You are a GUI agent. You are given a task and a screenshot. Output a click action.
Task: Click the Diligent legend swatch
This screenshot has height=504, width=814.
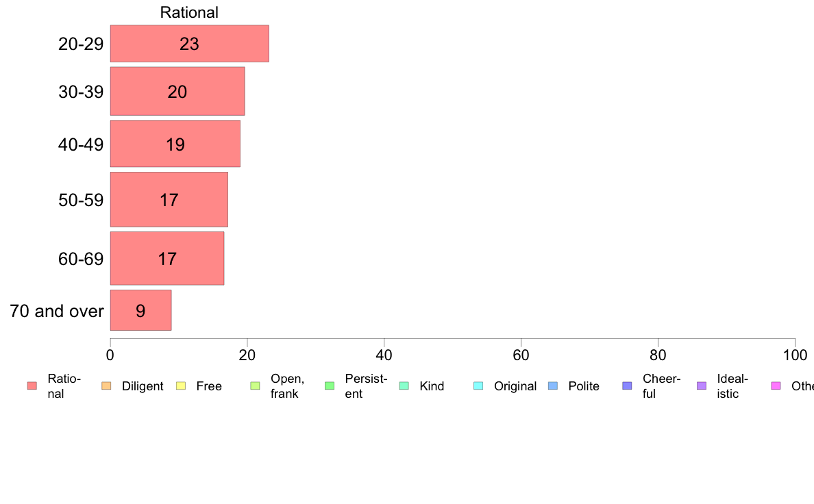click(x=106, y=386)
